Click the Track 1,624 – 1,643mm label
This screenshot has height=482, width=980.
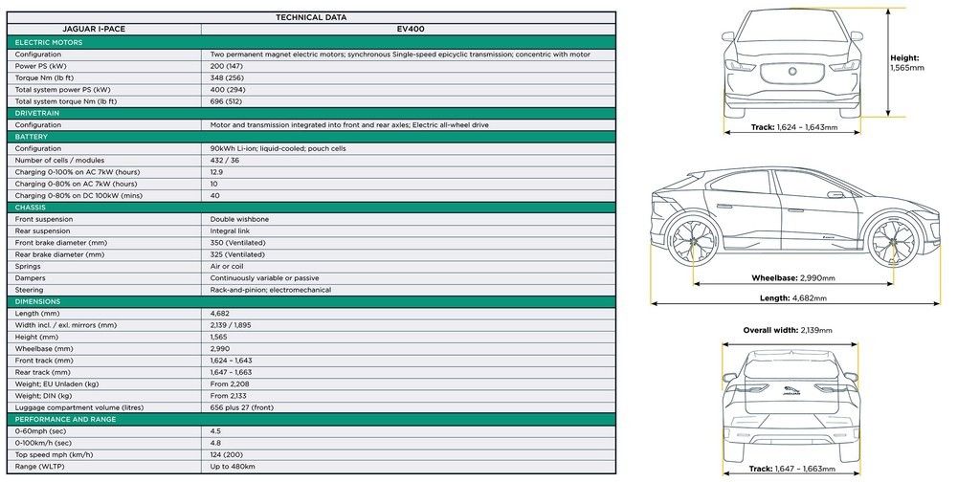point(793,127)
